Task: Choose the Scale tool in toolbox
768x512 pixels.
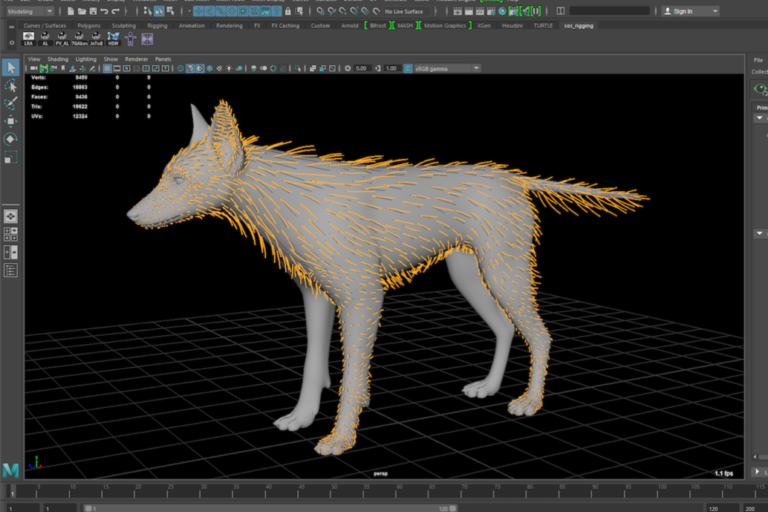Action: 10,157
